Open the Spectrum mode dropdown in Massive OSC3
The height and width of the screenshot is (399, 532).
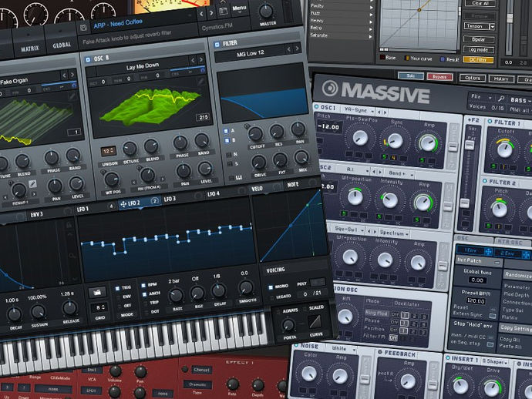(393, 233)
